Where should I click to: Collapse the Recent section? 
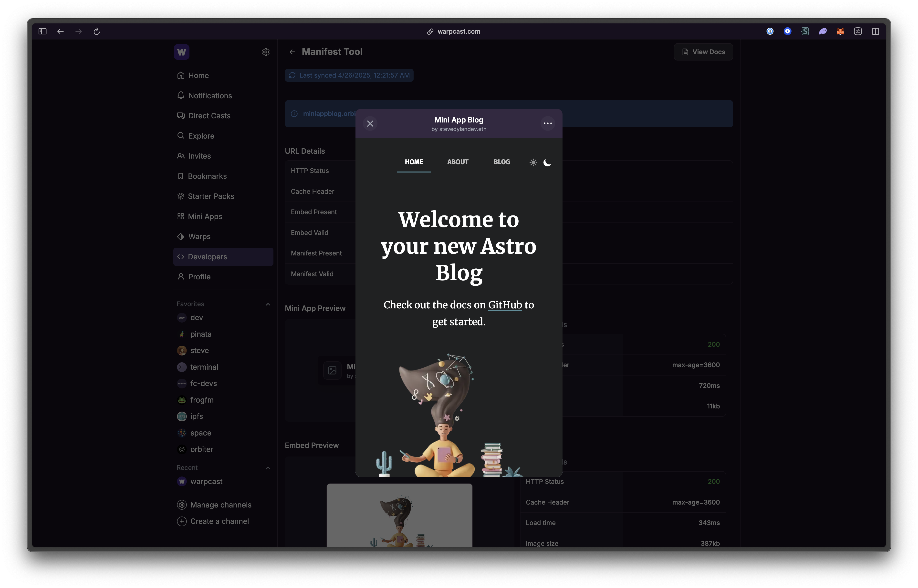point(268,468)
